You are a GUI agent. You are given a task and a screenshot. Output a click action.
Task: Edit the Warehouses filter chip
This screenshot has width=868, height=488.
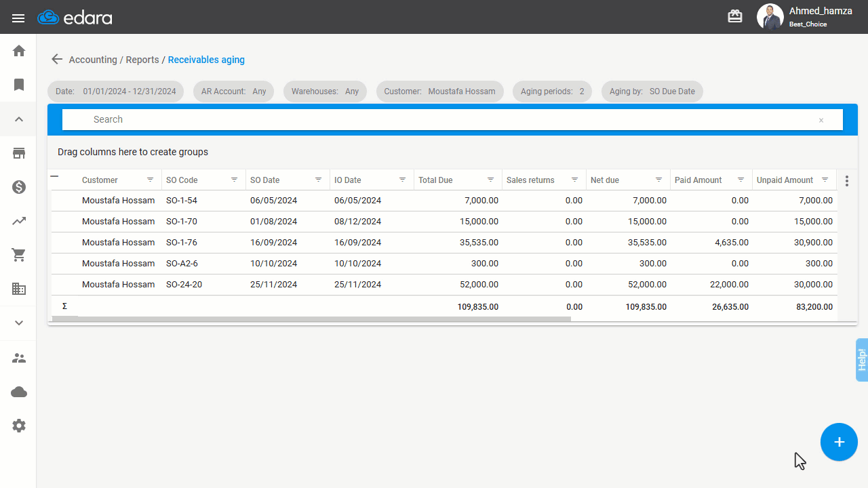click(x=325, y=91)
